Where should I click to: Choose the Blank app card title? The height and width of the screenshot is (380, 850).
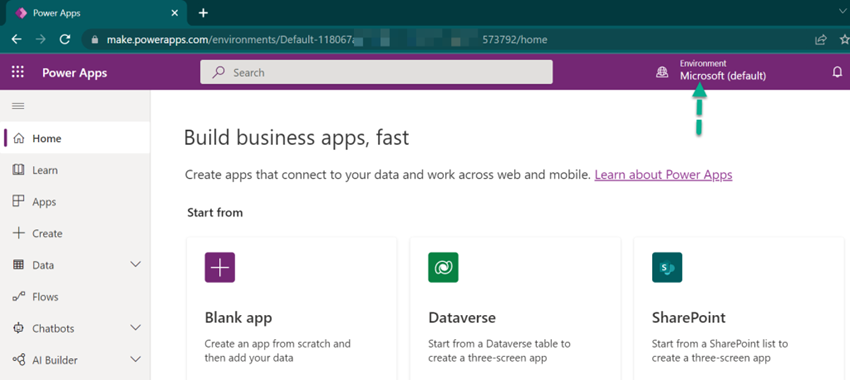pos(239,318)
